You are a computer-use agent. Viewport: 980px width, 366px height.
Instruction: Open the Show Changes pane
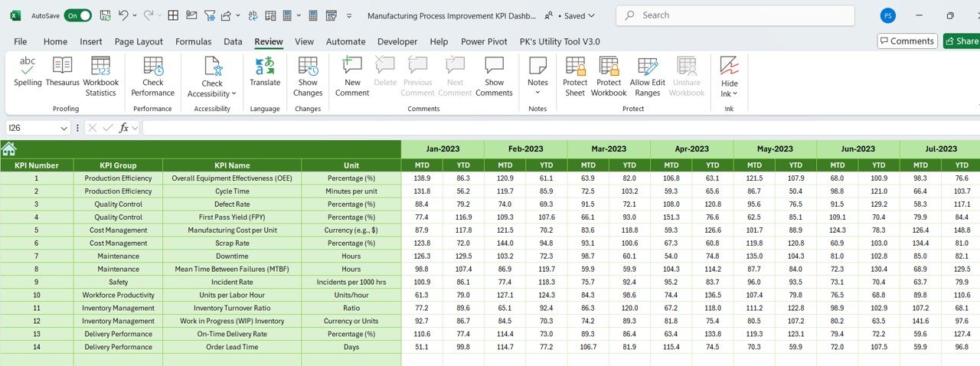308,77
